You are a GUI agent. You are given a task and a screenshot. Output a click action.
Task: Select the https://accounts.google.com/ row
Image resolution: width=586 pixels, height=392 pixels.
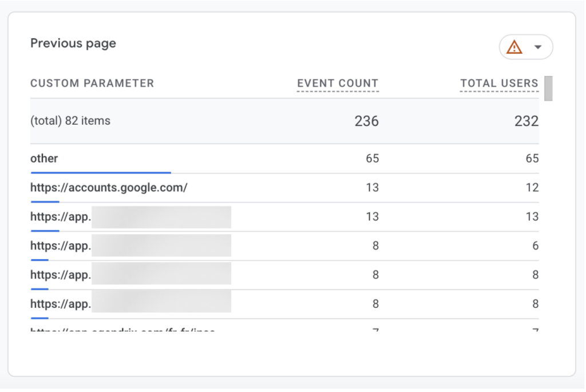[x=109, y=188]
